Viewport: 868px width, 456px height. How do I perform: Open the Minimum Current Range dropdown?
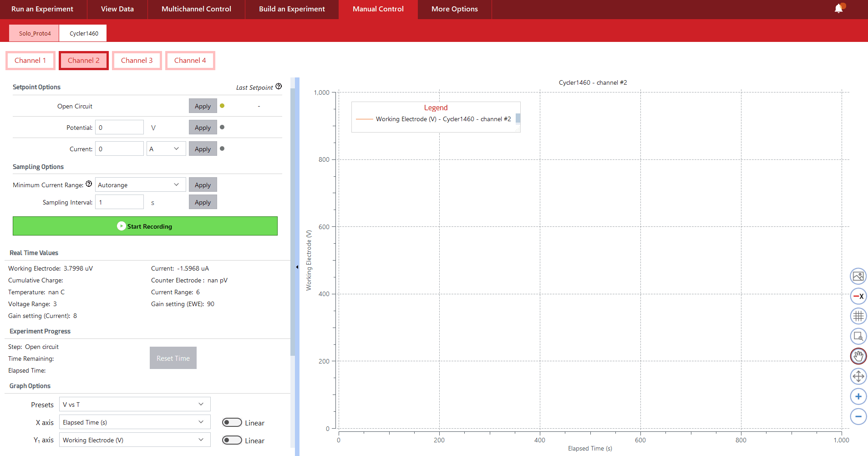[140, 185]
